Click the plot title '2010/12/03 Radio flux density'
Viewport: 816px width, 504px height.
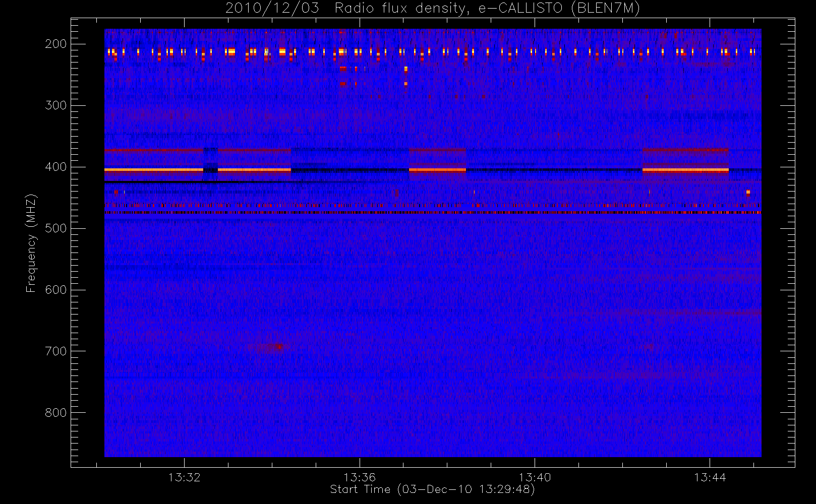coord(433,9)
